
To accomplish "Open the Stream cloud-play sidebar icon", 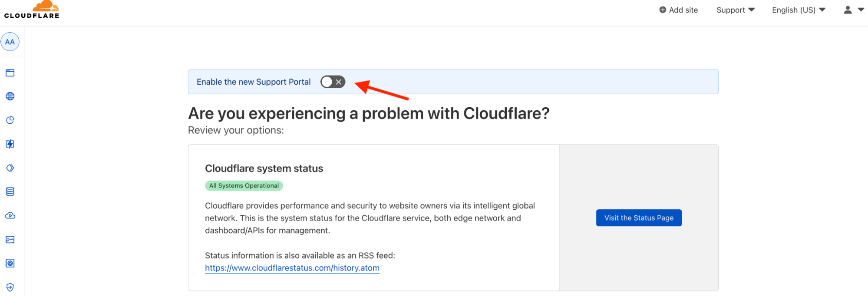I will tap(10, 216).
